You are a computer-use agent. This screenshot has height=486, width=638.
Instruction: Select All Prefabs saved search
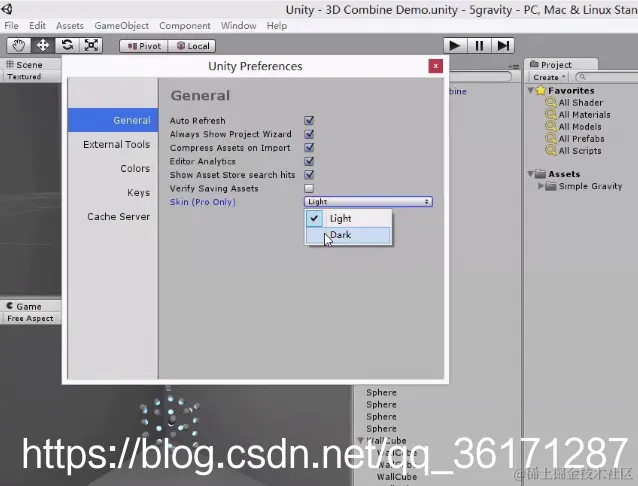click(x=581, y=138)
